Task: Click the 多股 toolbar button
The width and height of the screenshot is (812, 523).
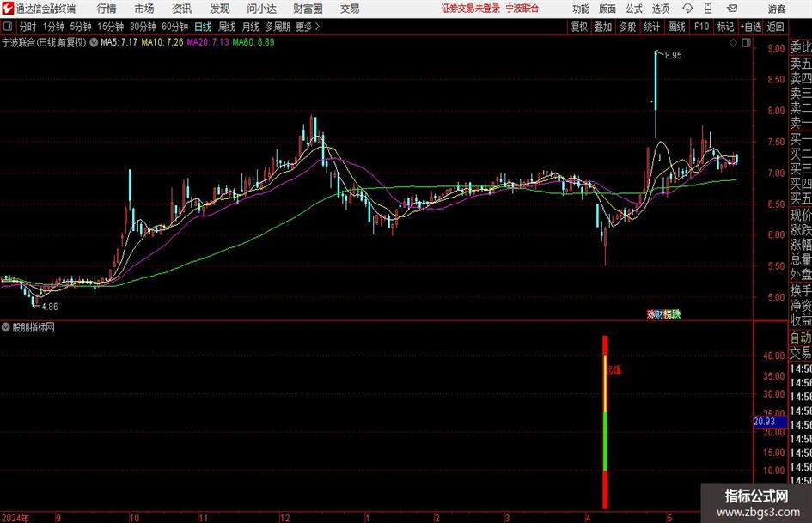Action: pyautogui.click(x=627, y=27)
